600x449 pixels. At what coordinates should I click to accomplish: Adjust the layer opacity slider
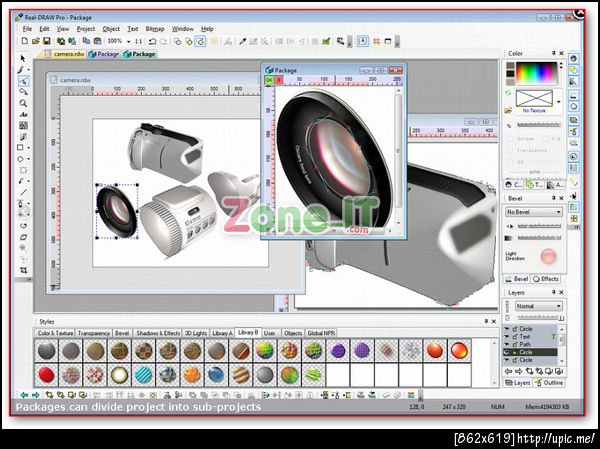[540, 318]
